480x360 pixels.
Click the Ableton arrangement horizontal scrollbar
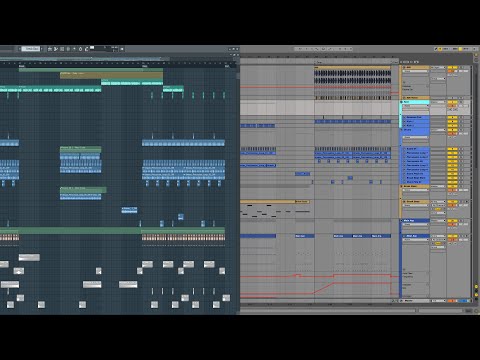point(328,311)
